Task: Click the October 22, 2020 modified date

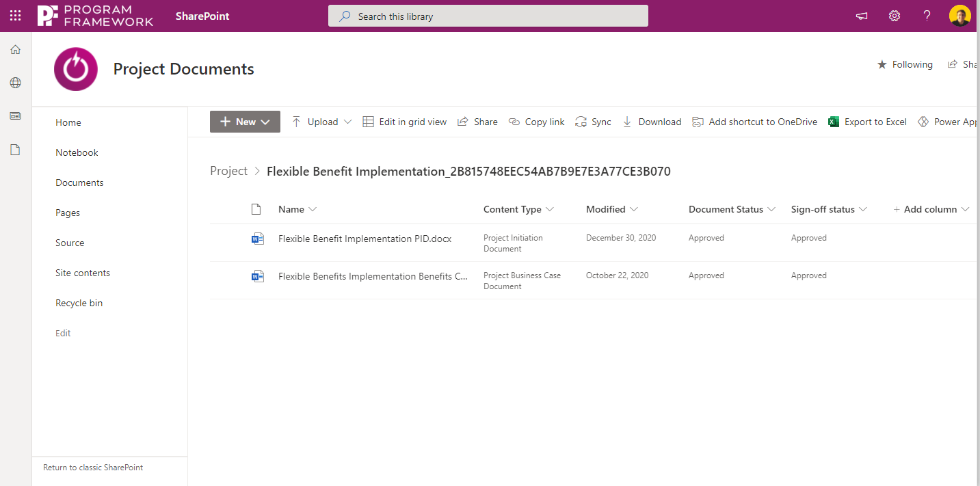Action: point(617,275)
